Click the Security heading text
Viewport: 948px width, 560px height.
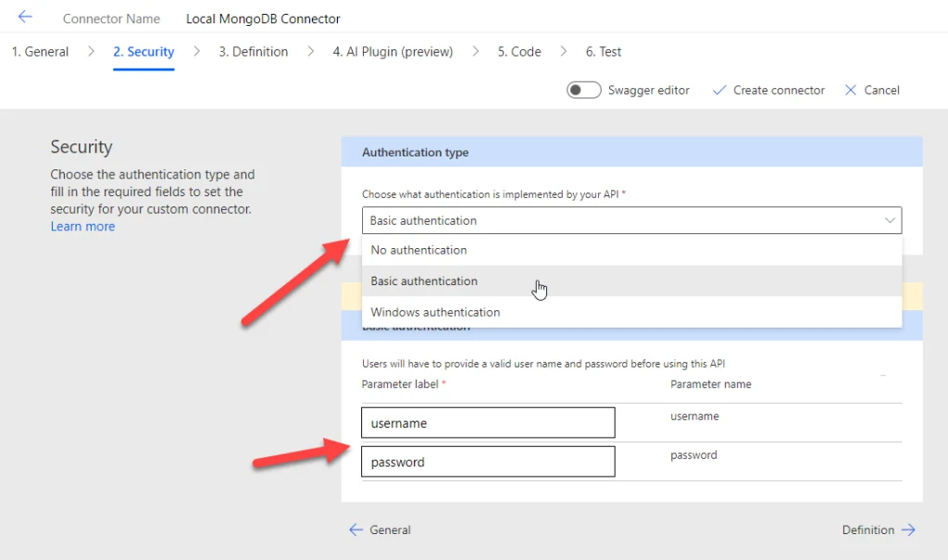click(81, 147)
